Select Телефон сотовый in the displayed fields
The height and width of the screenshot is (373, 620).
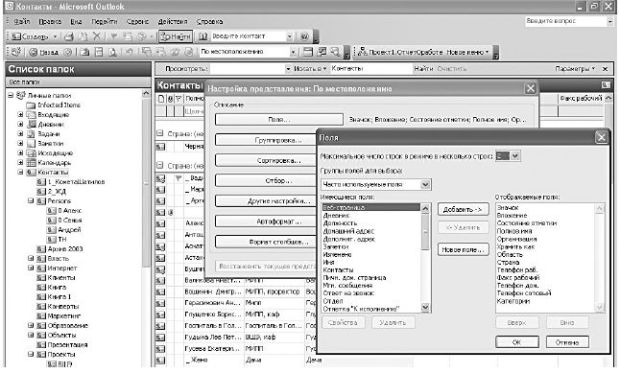point(524,293)
